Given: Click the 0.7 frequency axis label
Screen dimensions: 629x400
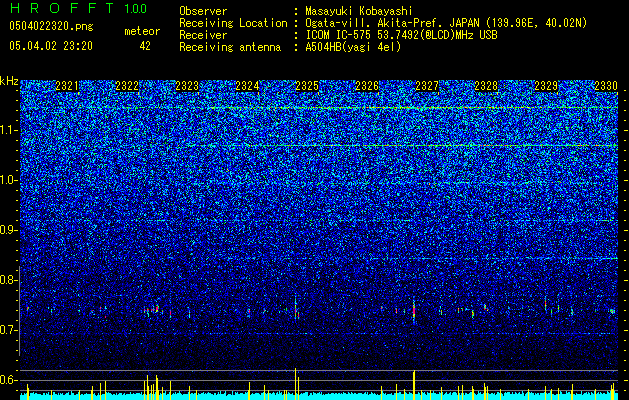Looking at the screenshot, I should (x=9, y=330).
